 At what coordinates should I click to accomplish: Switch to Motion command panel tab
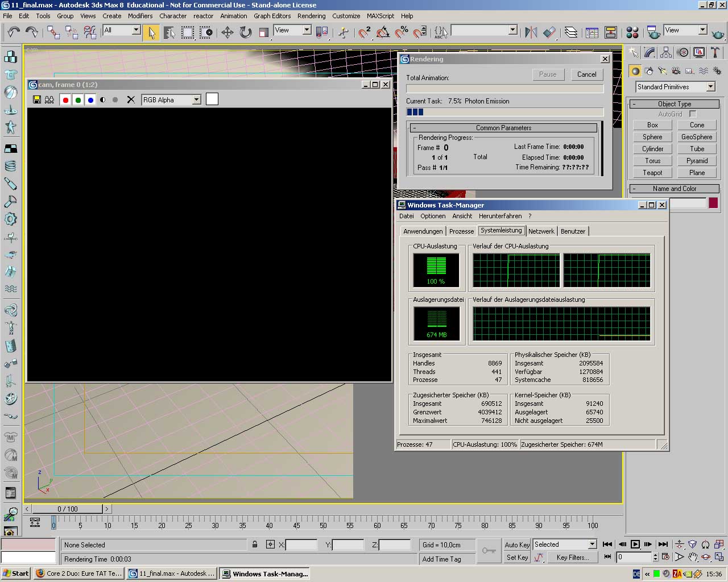[x=682, y=52]
